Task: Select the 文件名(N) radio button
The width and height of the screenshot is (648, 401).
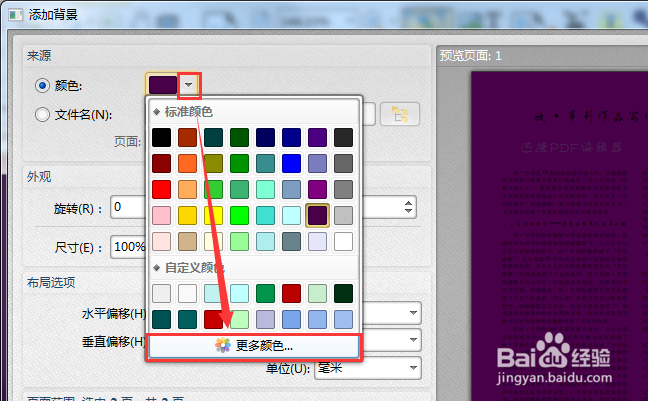Action: (x=42, y=115)
